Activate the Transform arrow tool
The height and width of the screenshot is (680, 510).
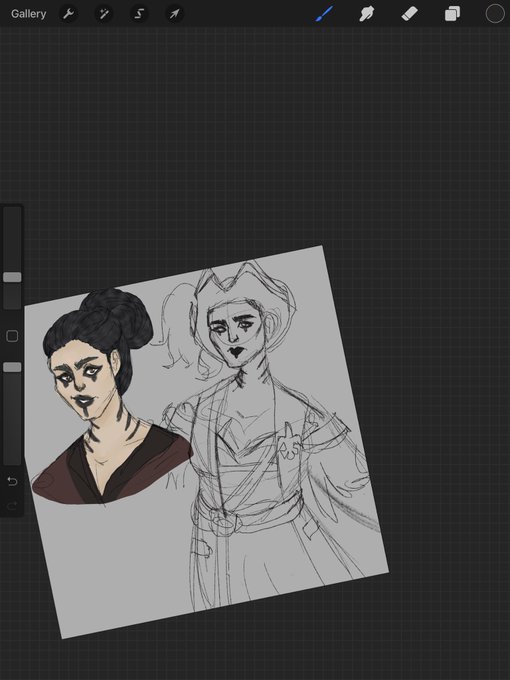pos(174,14)
